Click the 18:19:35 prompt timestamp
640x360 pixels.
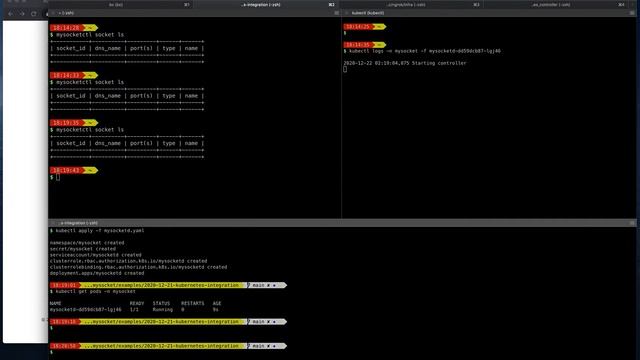[x=66, y=123]
